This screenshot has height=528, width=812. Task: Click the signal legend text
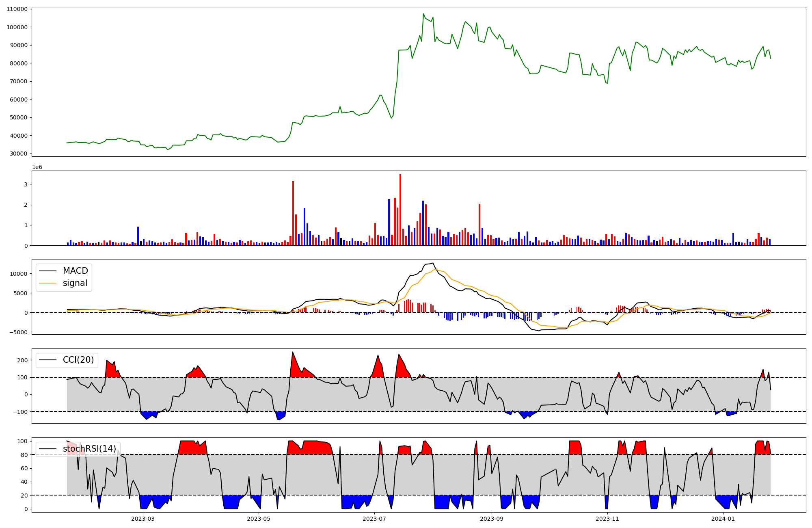[75, 283]
